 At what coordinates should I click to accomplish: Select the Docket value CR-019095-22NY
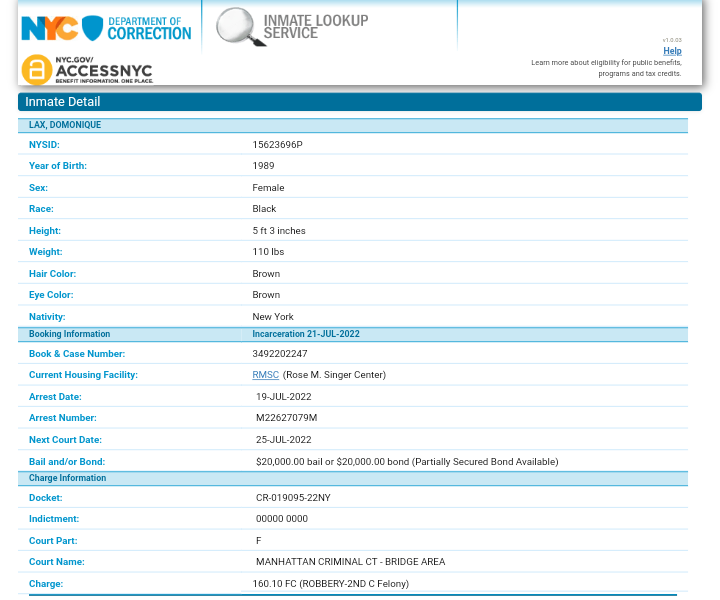293,498
